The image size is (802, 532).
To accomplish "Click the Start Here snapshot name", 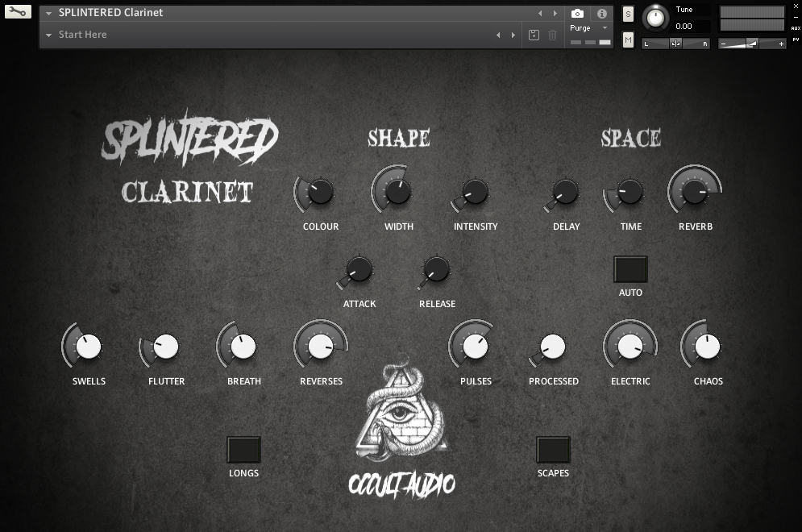I will tap(82, 35).
